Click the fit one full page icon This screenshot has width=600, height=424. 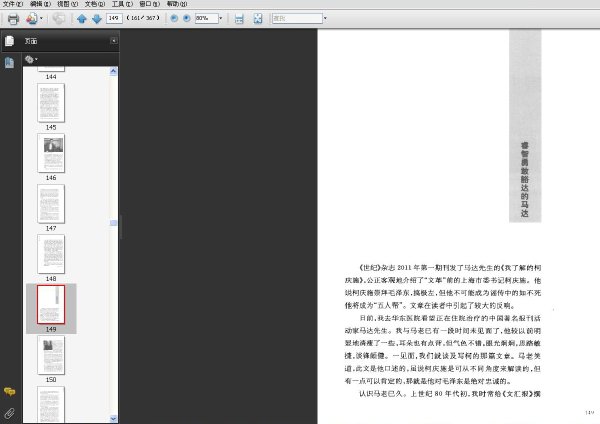click(258, 18)
